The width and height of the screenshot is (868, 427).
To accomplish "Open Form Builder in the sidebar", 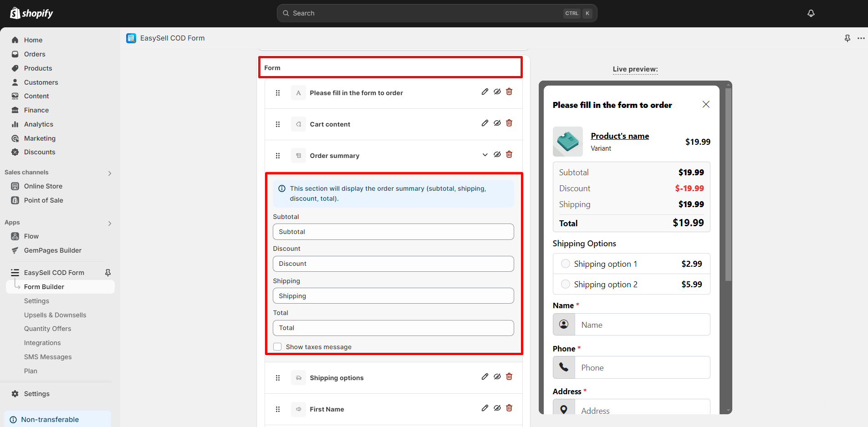I will point(43,286).
